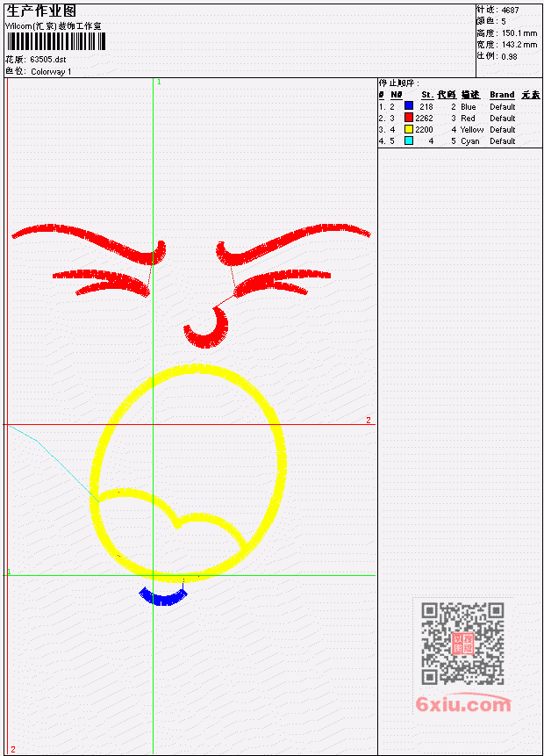This screenshot has width=544, height=756.
Task: Select the width value '143.2 mm'
Action: coord(519,45)
